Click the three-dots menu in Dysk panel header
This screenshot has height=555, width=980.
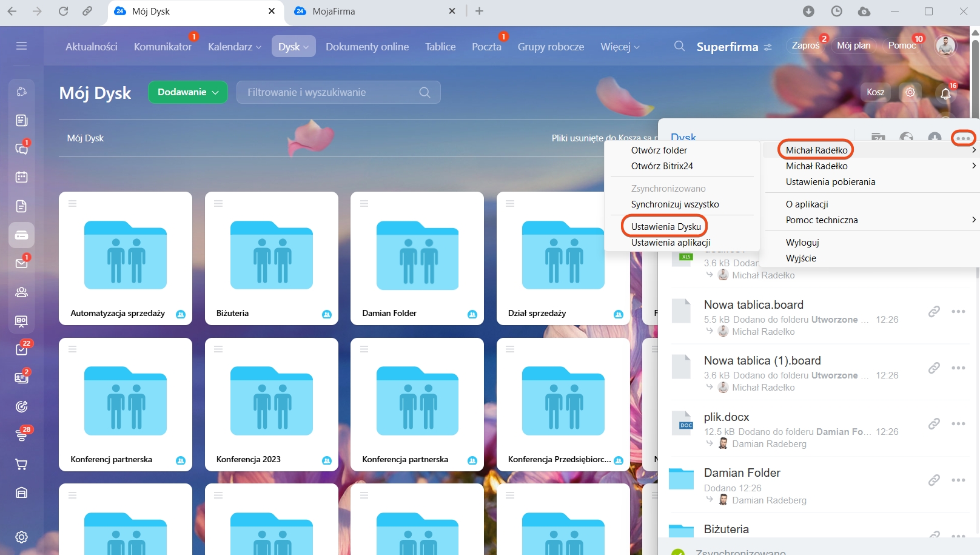(x=963, y=138)
